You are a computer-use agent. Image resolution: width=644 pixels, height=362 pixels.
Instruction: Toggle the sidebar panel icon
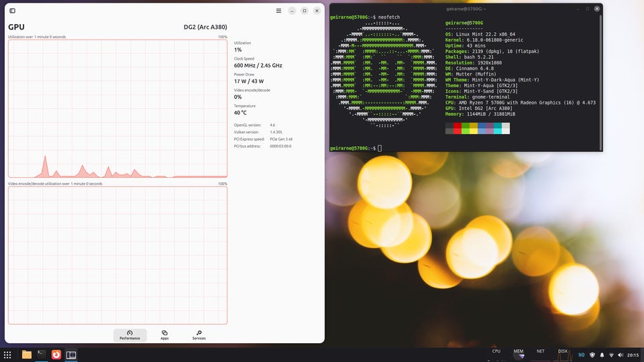coord(12,11)
